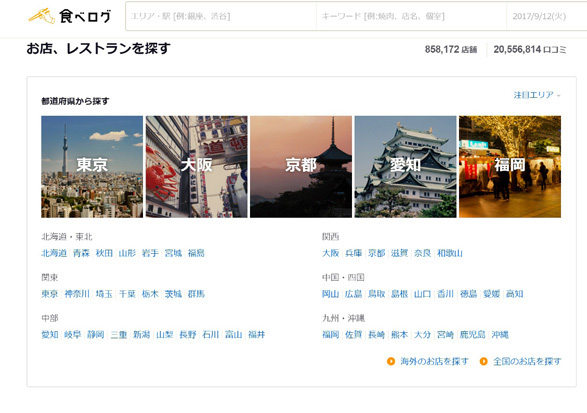Select the 愛知 castle thumbnail

pos(405,167)
